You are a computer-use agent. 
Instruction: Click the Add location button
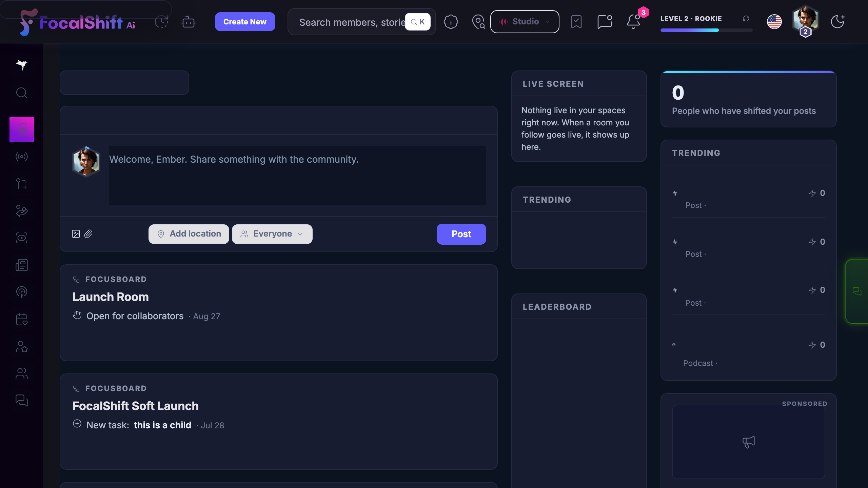189,234
